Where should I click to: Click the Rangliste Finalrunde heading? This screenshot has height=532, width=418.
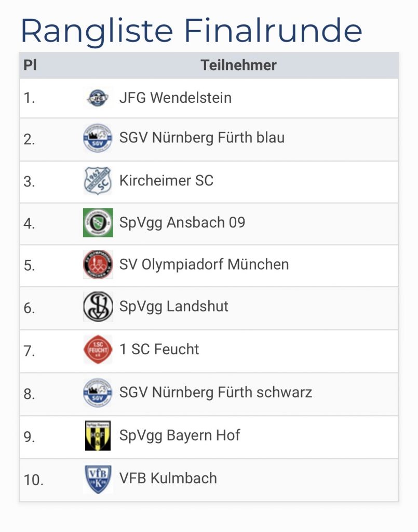(191, 31)
